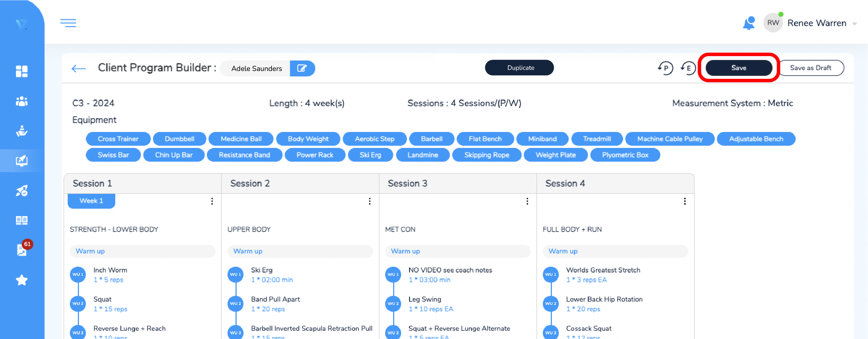Click WU 1 badge beside NO VIDEO exercise

(393, 274)
